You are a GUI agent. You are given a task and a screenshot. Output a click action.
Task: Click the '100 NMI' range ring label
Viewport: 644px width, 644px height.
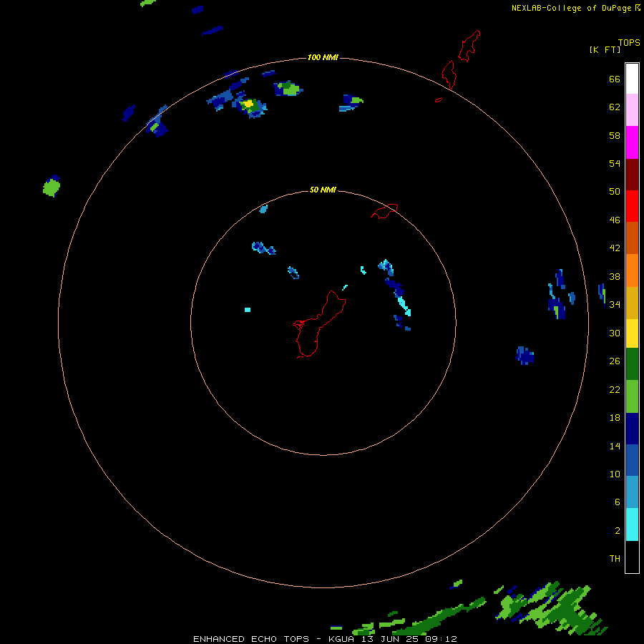[323, 57]
